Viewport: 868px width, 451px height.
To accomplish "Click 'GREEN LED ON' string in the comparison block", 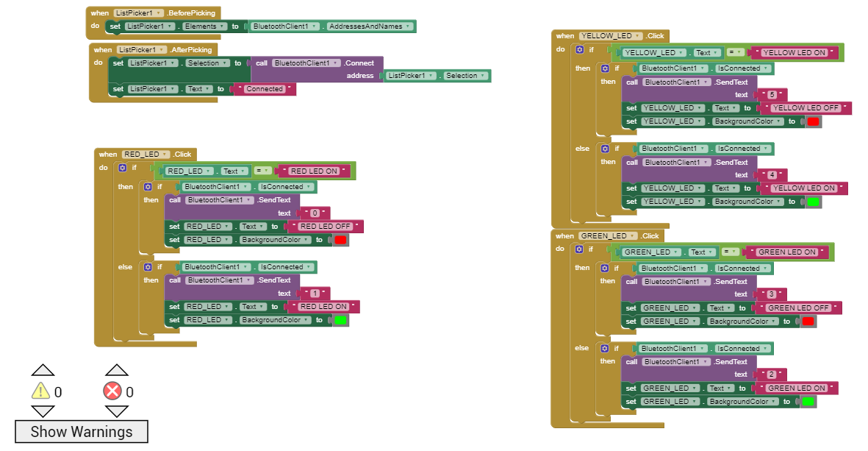I will coord(787,252).
